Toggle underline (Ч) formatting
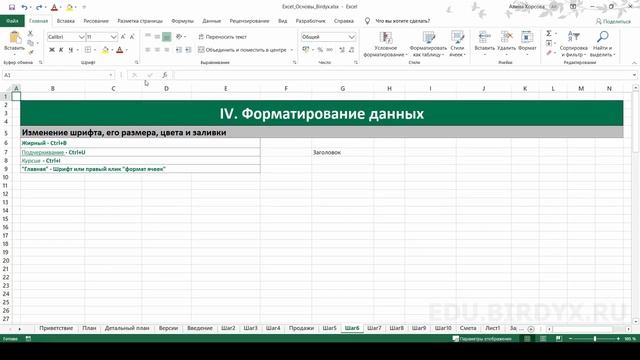This screenshot has height=360, width=640. [71, 50]
